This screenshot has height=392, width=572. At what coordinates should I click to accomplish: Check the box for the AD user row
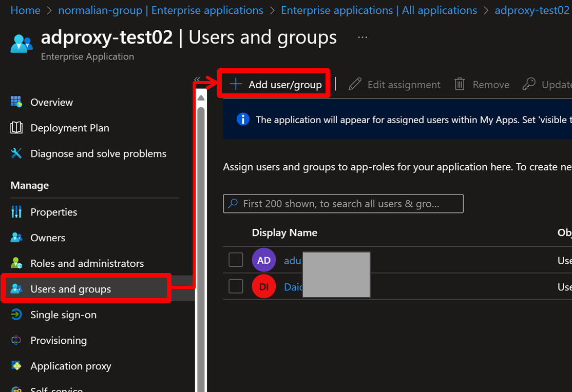tap(236, 260)
